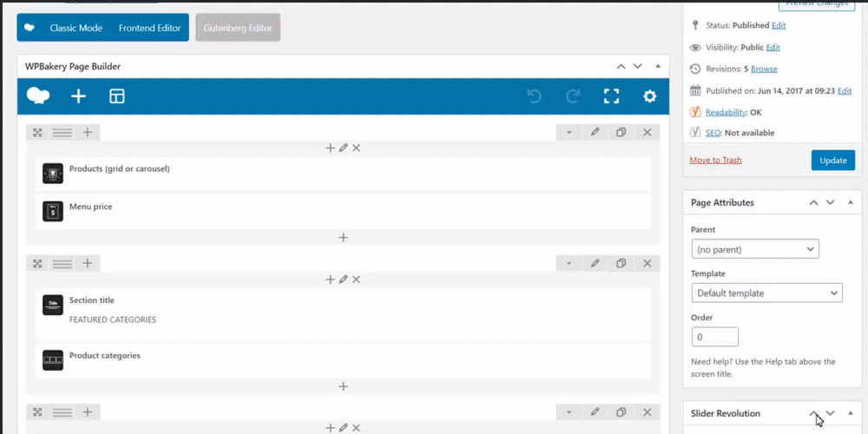Viewport: 868px width, 434px height.
Task: Clone the Section title row
Action: (x=621, y=264)
